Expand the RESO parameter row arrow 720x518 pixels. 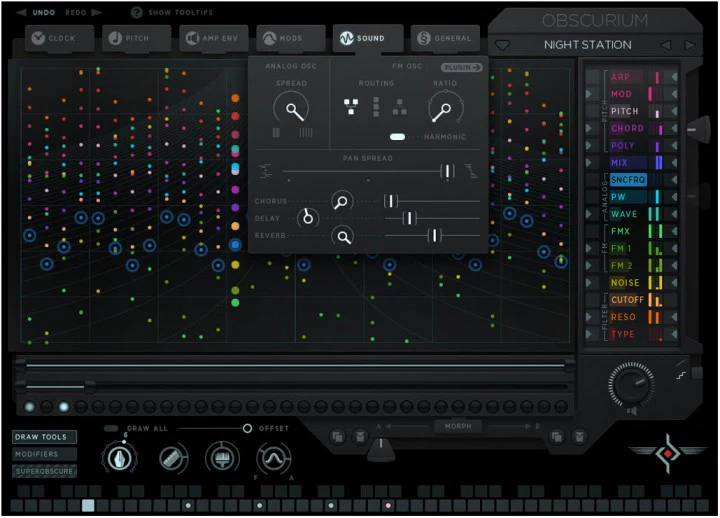[x=589, y=317]
